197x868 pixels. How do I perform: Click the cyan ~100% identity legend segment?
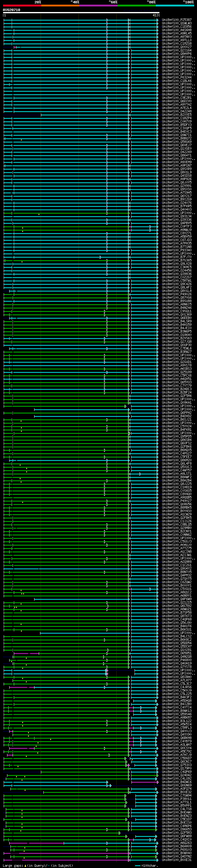coord(175,6)
